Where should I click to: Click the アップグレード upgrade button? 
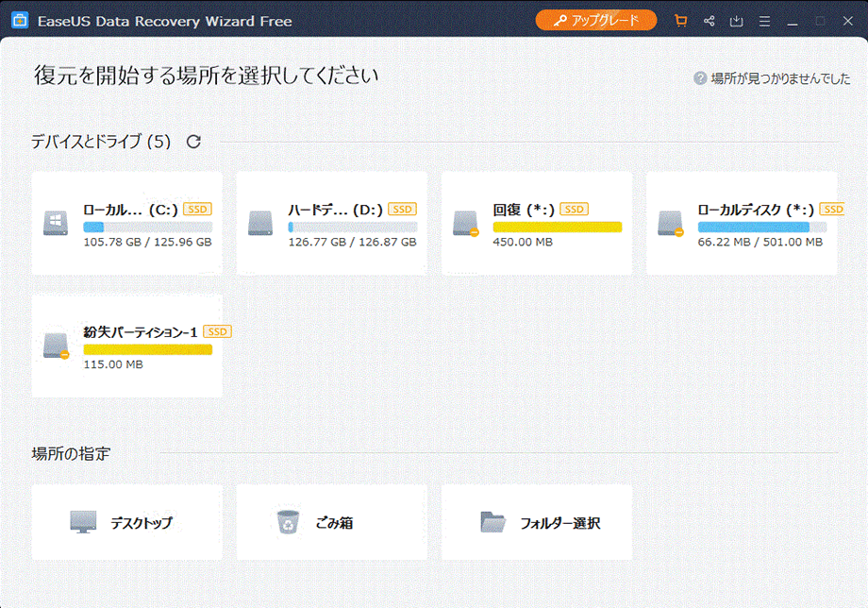tap(596, 21)
